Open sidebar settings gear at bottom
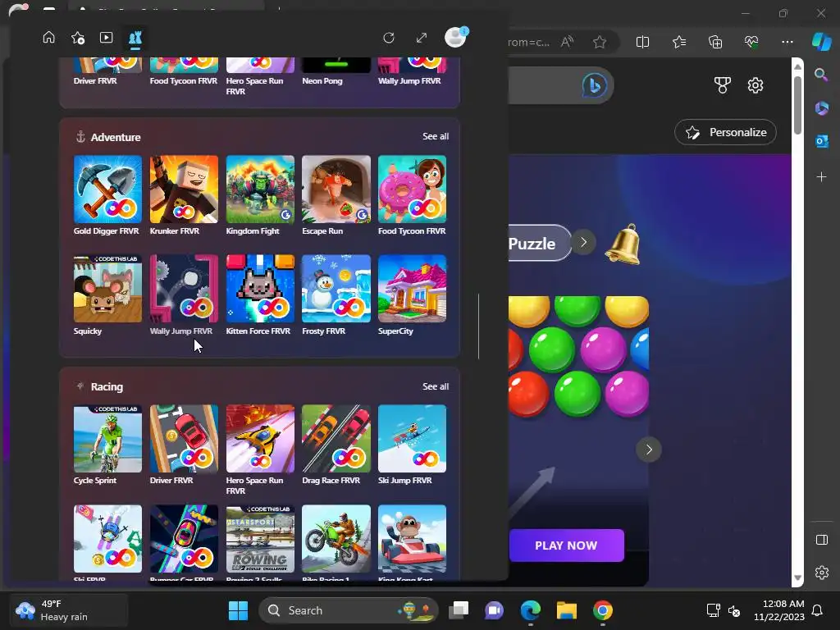The width and height of the screenshot is (840, 630). click(x=822, y=572)
